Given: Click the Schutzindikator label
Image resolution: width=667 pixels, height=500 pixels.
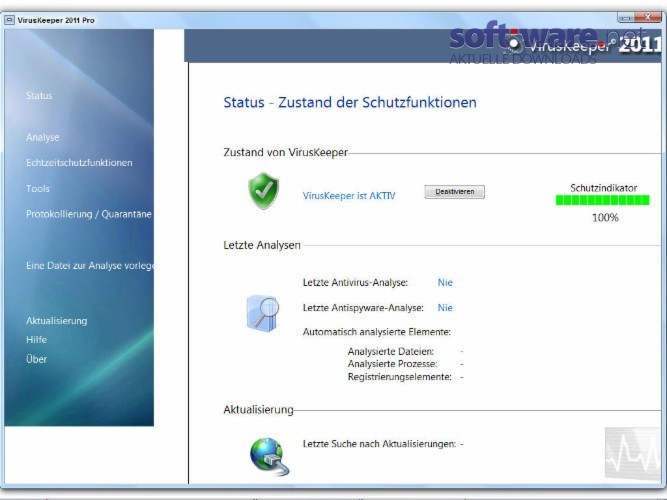Looking at the screenshot, I should (x=604, y=188).
